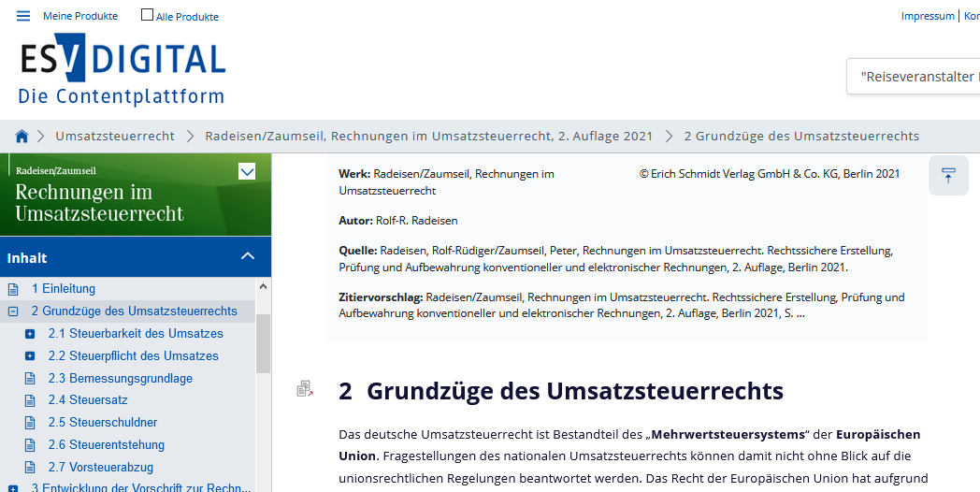The height and width of the screenshot is (492, 980).
Task: Collapse the 2 Grundzüge des Umsatzsteuerrechts node
Action: (x=13, y=311)
